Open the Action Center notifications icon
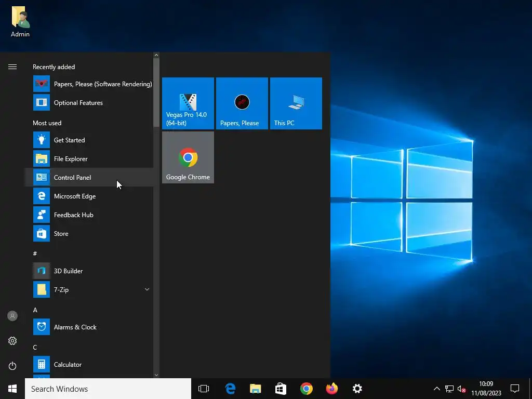 tap(515, 389)
